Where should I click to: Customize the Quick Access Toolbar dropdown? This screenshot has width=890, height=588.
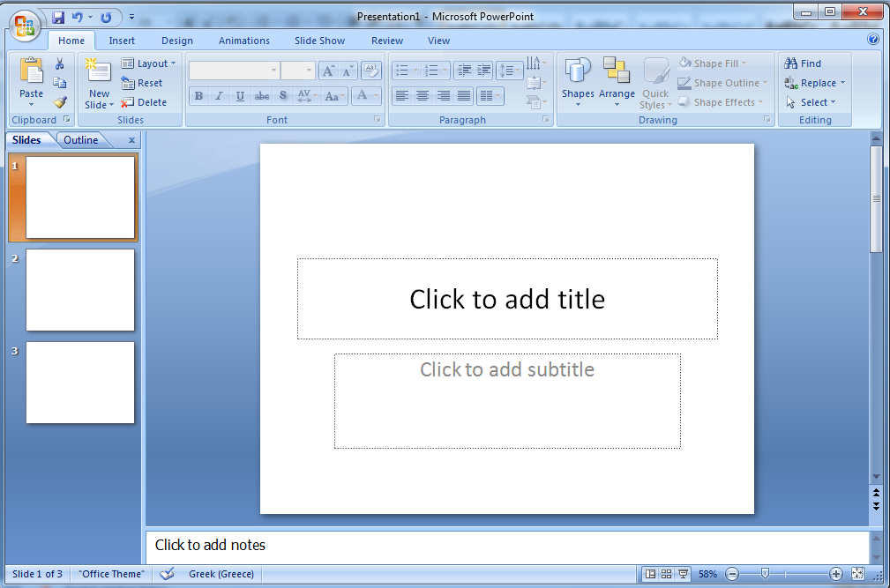point(131,18)
